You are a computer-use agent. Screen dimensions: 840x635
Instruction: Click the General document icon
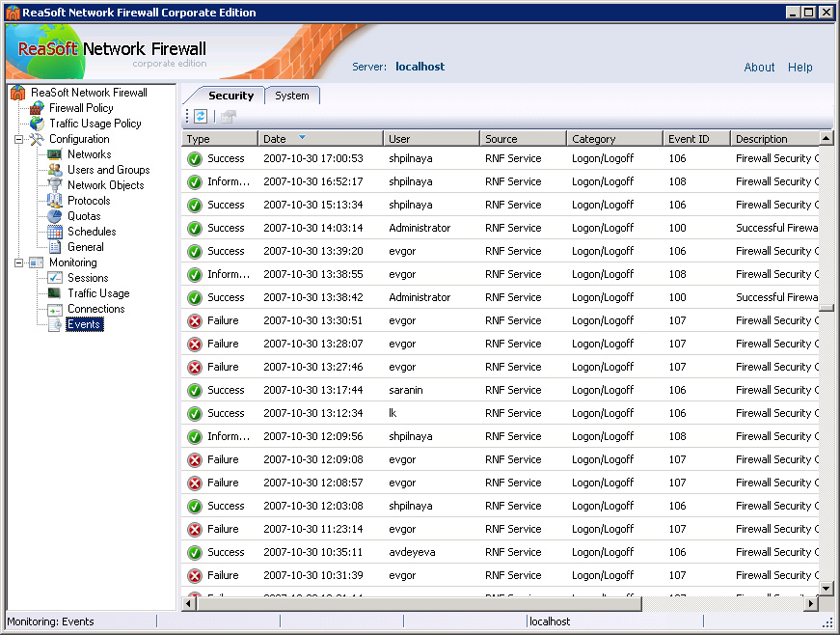tap(55, 247)
